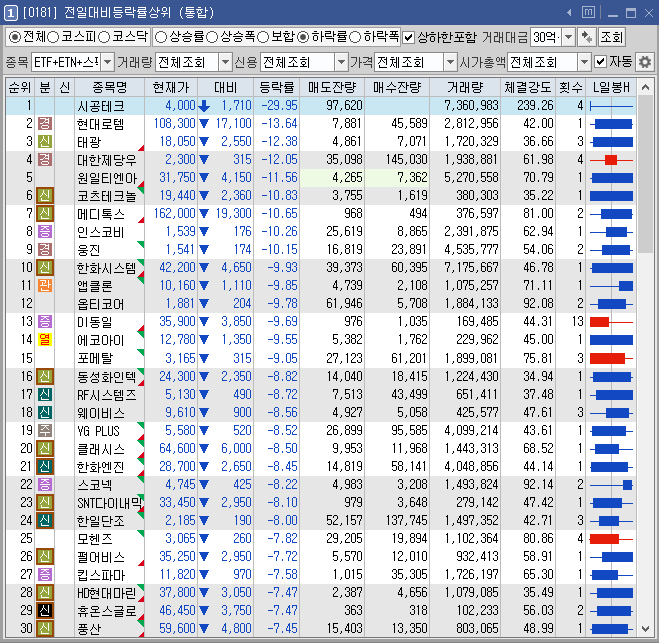
Task: Select the 코스닥 radio button
Action: [x=103, y=37]
